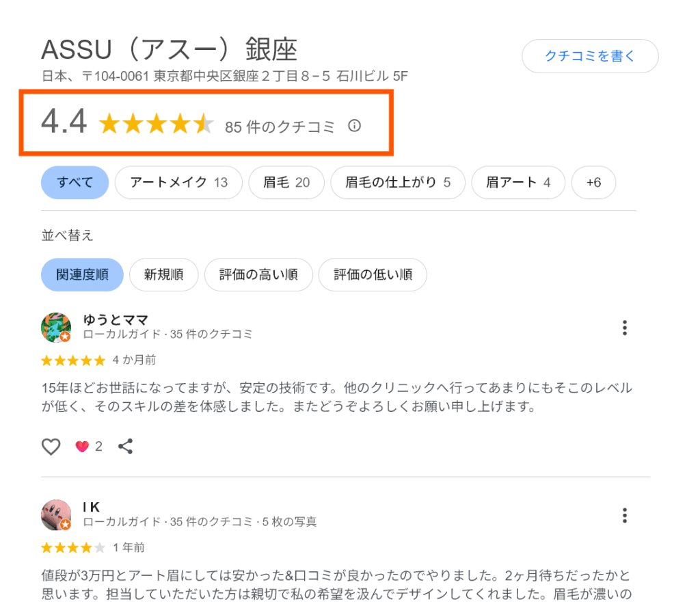The height and width of the screenshot is (604, 700).
Task: Click ゆうとママ's profile avatar
Action: point(56,328)
